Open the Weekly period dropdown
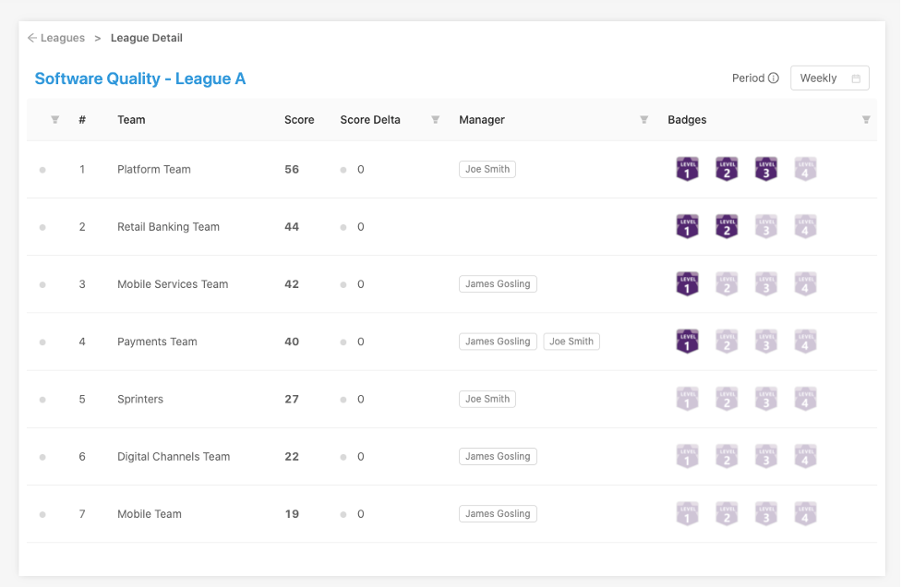This screenshot has height=588, width=902. click(829, 78)
